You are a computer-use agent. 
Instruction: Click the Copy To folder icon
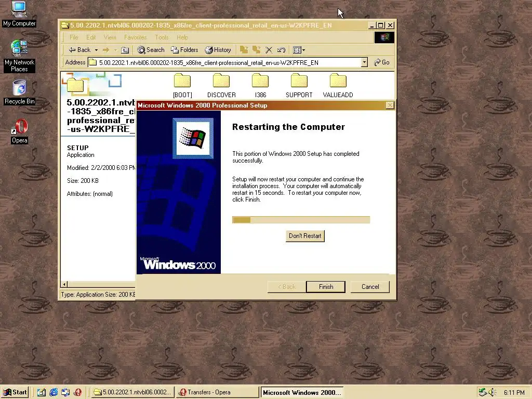pyautogui.click(x=256, y=50)
